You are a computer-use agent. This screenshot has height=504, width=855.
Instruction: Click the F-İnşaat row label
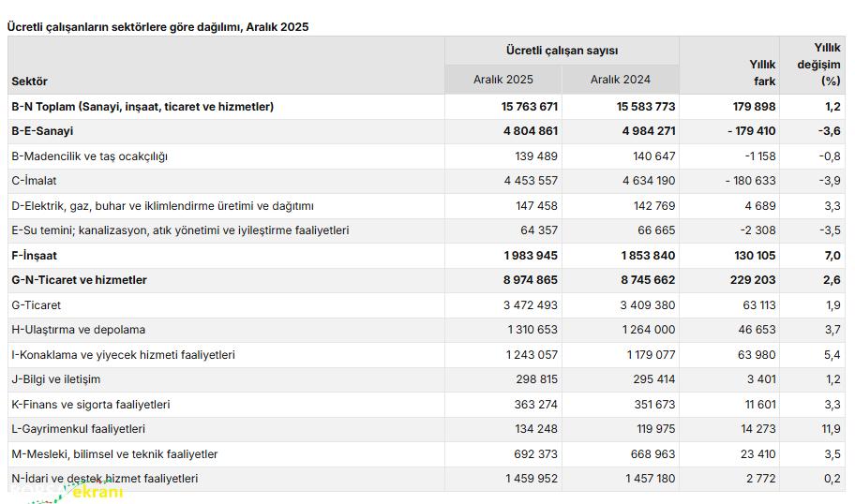coord(34,255)
